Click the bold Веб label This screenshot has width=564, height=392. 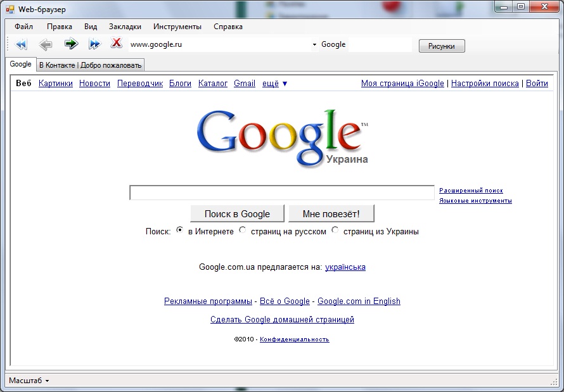pos(23,84)
